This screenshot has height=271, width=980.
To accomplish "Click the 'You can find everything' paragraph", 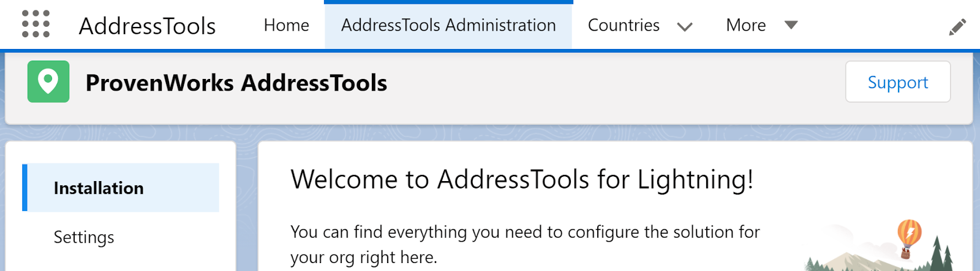I will point(525,244).
